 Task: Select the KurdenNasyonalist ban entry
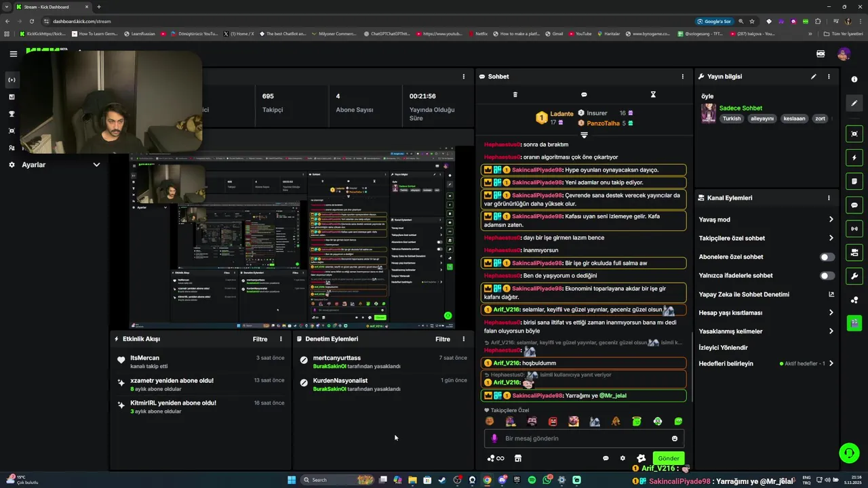pyautogui.click(x=383, y=384)
